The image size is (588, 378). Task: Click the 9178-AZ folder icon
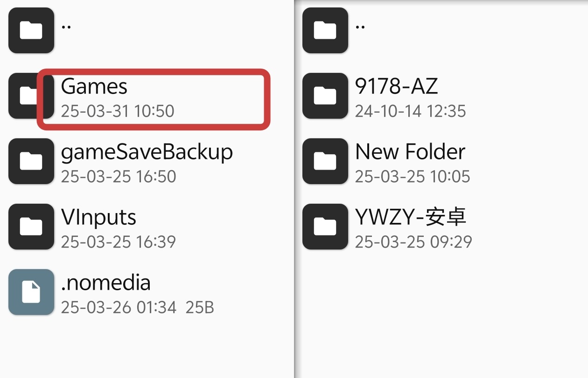325,96
